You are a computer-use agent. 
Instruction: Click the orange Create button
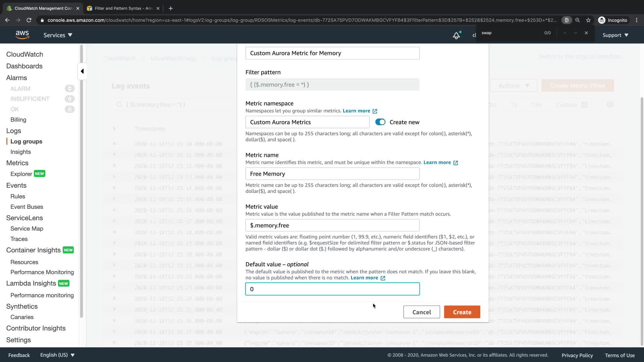coord(462,312)
